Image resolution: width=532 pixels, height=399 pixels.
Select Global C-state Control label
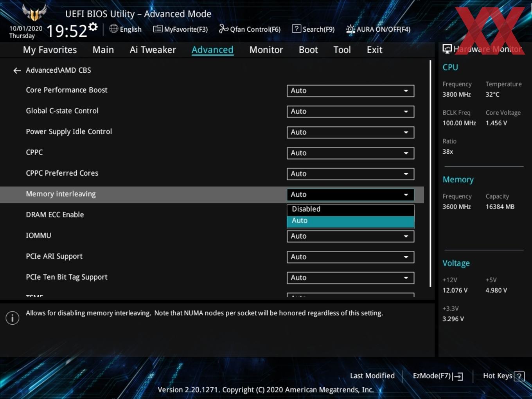coord(62,111)
